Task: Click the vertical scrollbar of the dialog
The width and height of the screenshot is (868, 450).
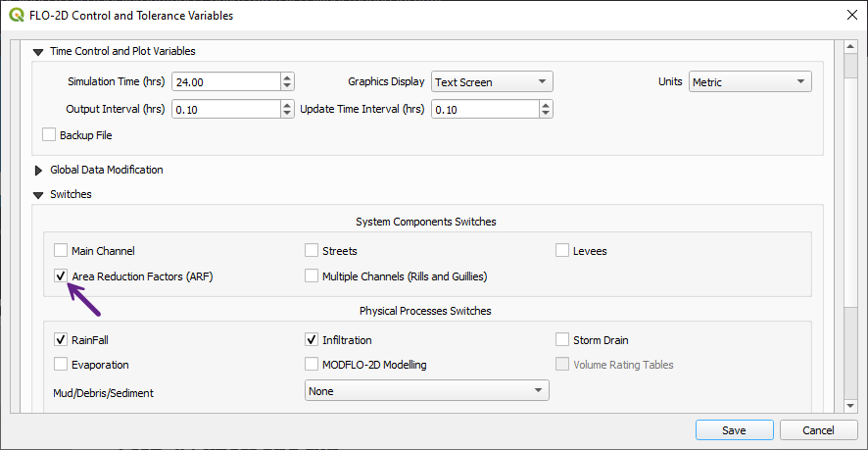Action: tap(850, 196)
